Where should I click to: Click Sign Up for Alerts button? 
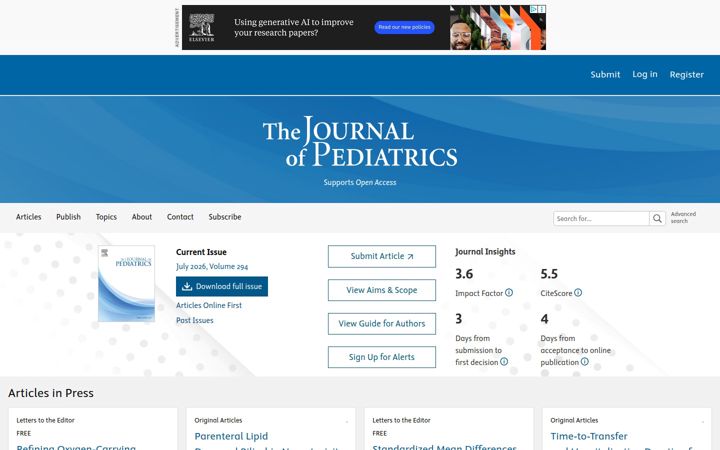pyautogui.click(x=382, y=357)
